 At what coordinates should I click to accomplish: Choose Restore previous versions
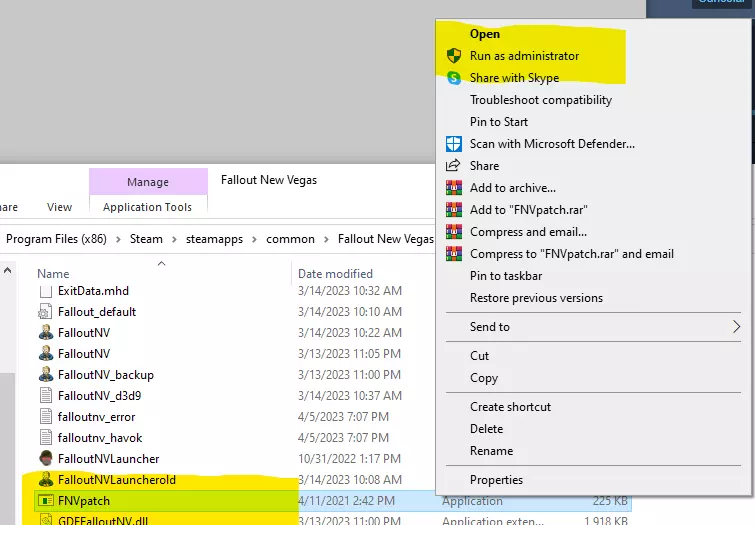536,298
